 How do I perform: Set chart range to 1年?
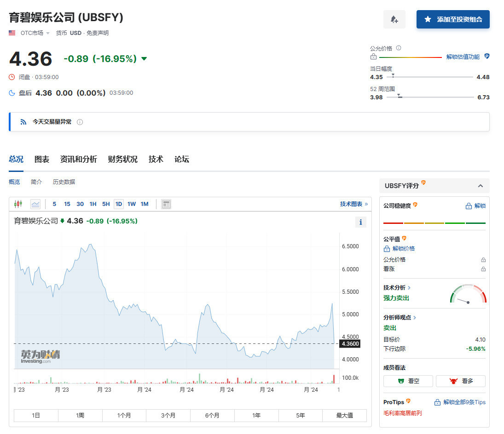pos(256,416)
